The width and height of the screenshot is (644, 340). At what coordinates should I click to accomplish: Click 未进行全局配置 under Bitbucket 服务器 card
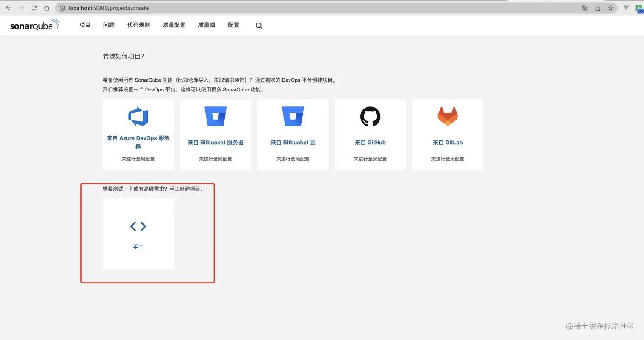pyautogui.click(x=216, y=159)
